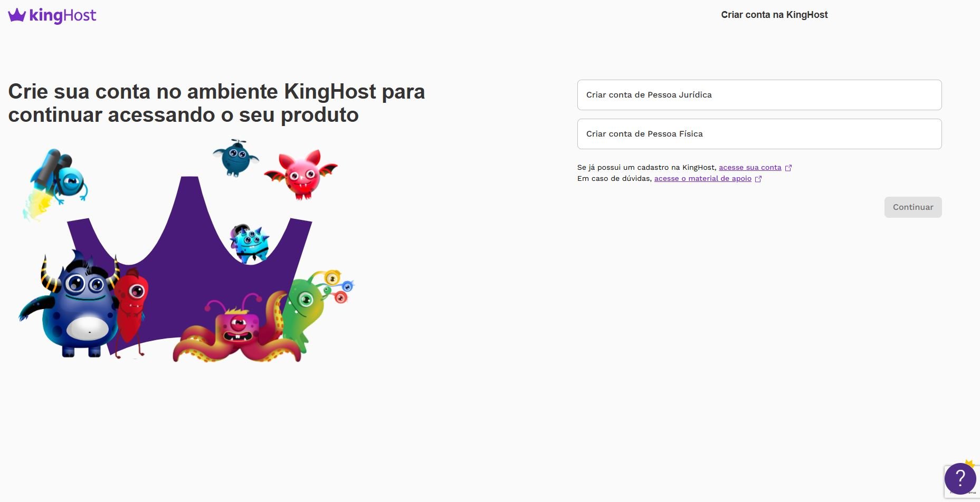Click the dark blue propeller monster

pyautogui.click(x=235, y=158)
